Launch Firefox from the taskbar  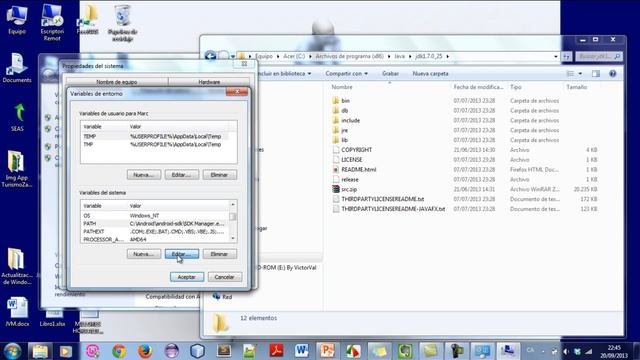click(x=145, y=351)
